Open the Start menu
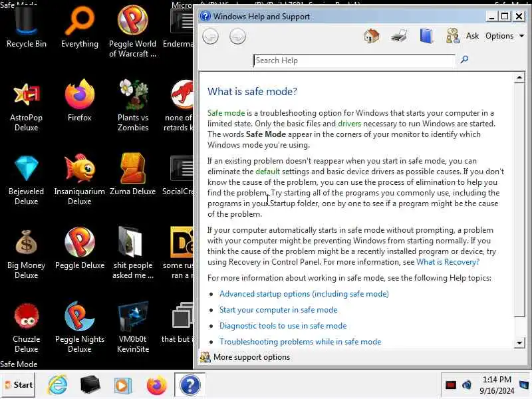This screenshot has width=532, height=399. point(19,385)
